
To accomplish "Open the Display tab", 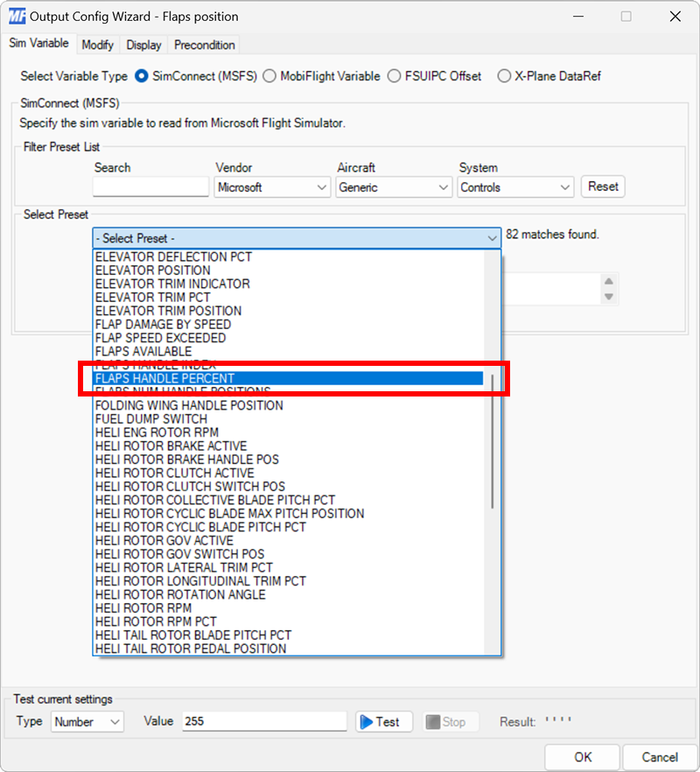I will click(x=143, y=45).
